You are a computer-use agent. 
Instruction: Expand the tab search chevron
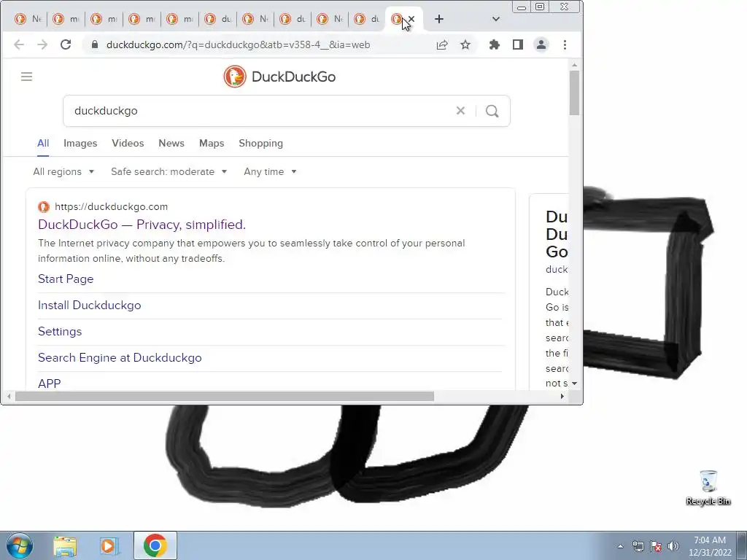pos(496,19)
